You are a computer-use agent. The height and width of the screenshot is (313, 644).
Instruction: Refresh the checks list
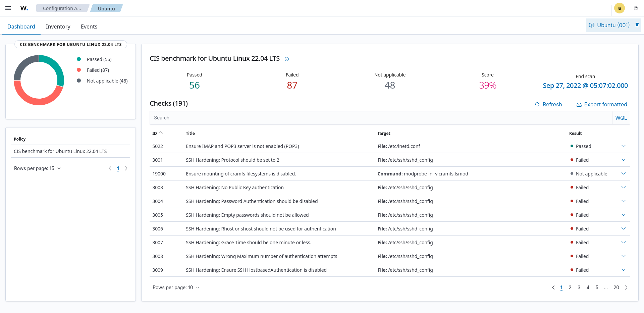(548, 104)
